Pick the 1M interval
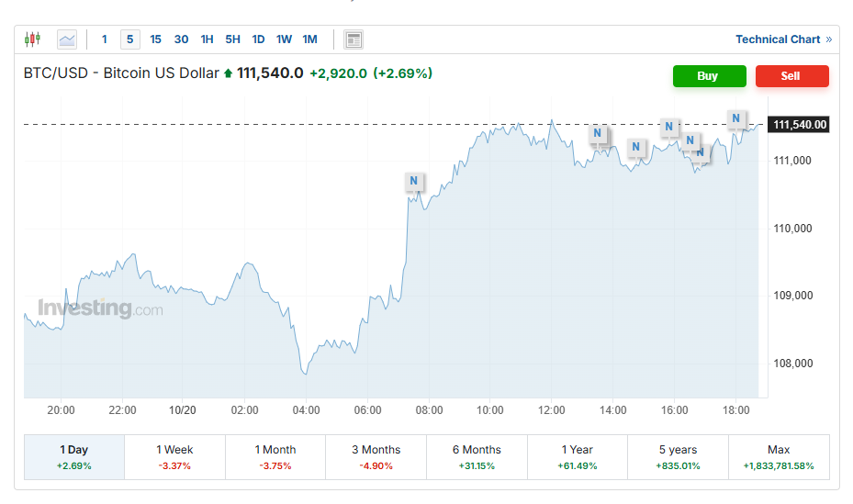The height and width of the screenshot is (504, 853). pos(309,39)
